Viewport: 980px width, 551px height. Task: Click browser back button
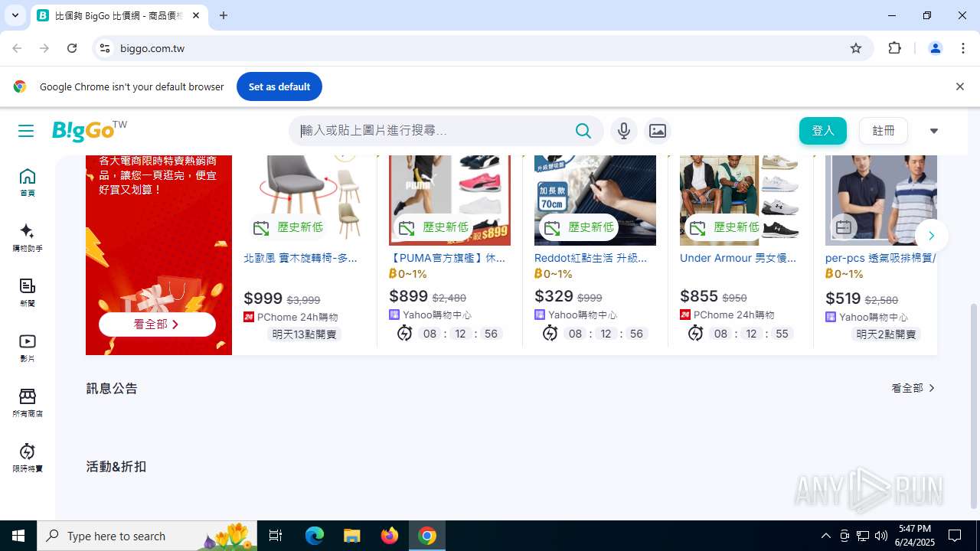[x=17, y=48]
